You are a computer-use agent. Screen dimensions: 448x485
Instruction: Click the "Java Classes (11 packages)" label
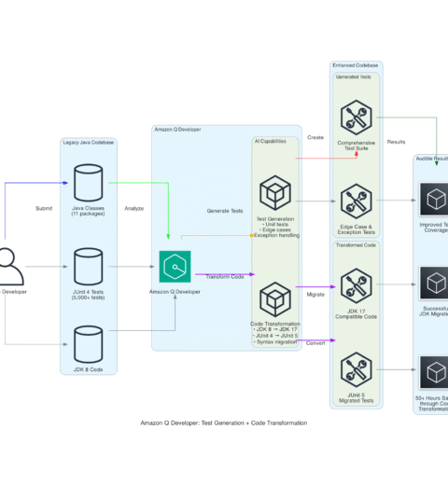(x=88, y=211)
